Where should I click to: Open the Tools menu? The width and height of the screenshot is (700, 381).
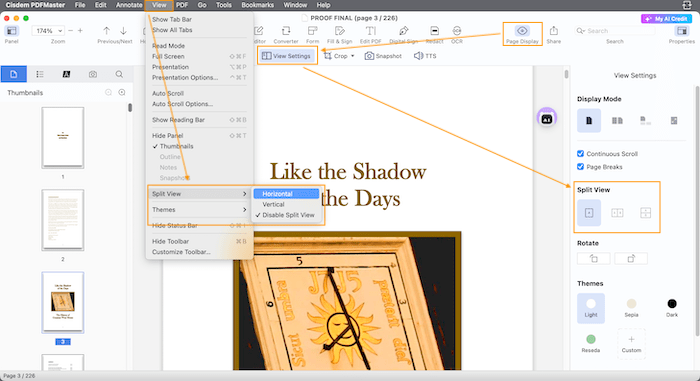click(224, 5)
